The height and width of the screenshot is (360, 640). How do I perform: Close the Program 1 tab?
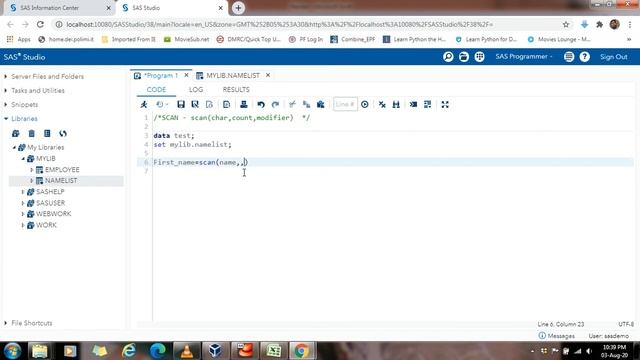coord(187,76)
